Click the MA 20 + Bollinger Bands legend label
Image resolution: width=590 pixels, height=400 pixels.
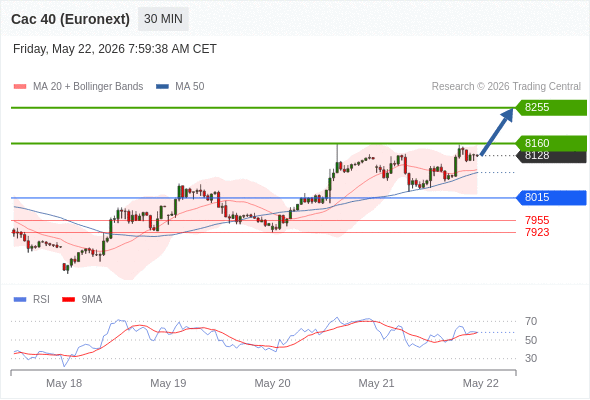pos(88,87)
